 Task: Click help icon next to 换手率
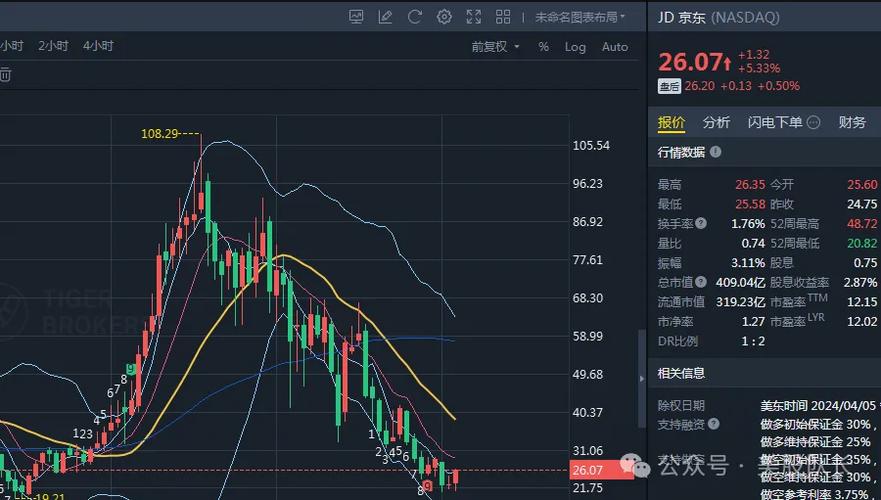click(x=701, y=224)
